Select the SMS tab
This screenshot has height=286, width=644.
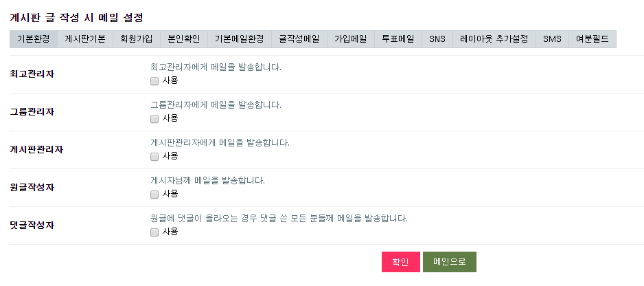tap(553, 39)
